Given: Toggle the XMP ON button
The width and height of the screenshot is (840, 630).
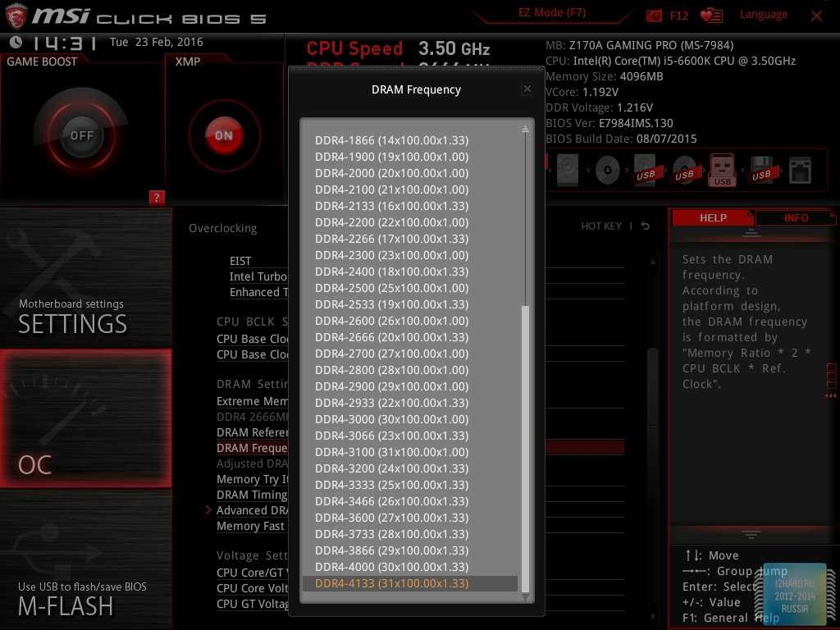Looking at the screenshot, I should point(224,135).
